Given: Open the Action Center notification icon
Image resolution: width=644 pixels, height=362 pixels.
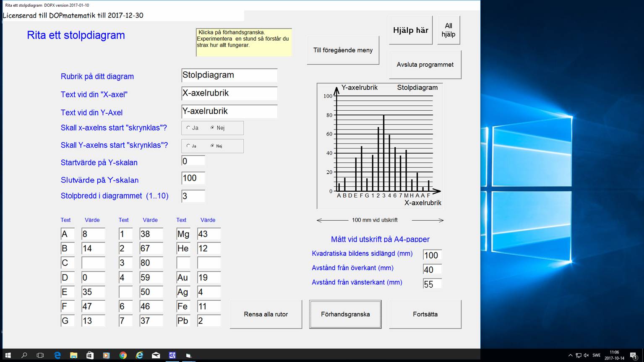Looking at the screenshot, I should 634,355.
